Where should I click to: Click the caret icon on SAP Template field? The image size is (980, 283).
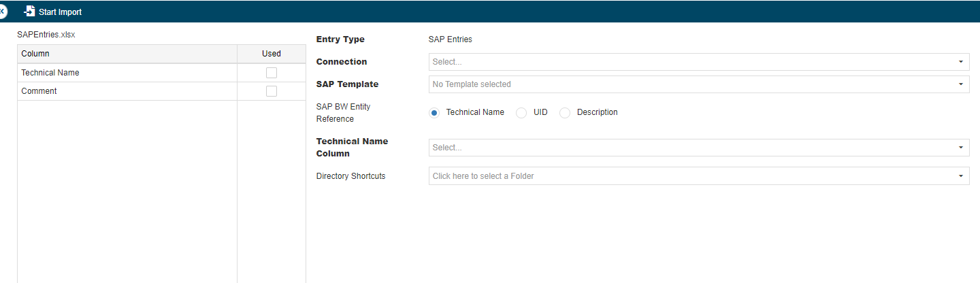(x=960, y=84)
